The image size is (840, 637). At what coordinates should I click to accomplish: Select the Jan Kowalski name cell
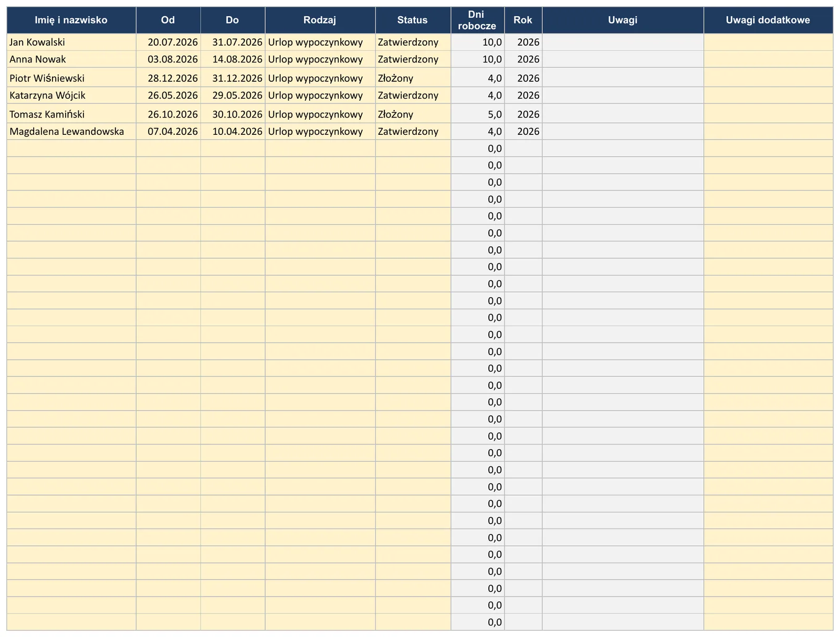pos(71,43)
